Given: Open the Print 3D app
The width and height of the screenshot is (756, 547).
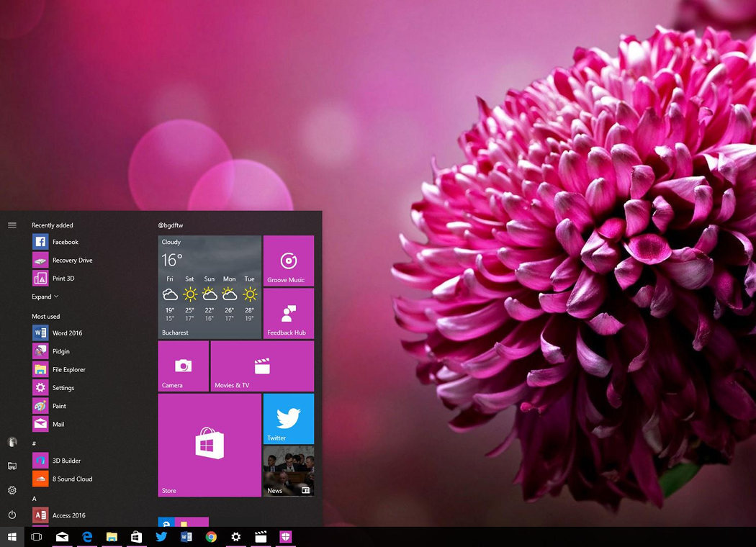Looking at the screenshot, I should pos(62,278).
